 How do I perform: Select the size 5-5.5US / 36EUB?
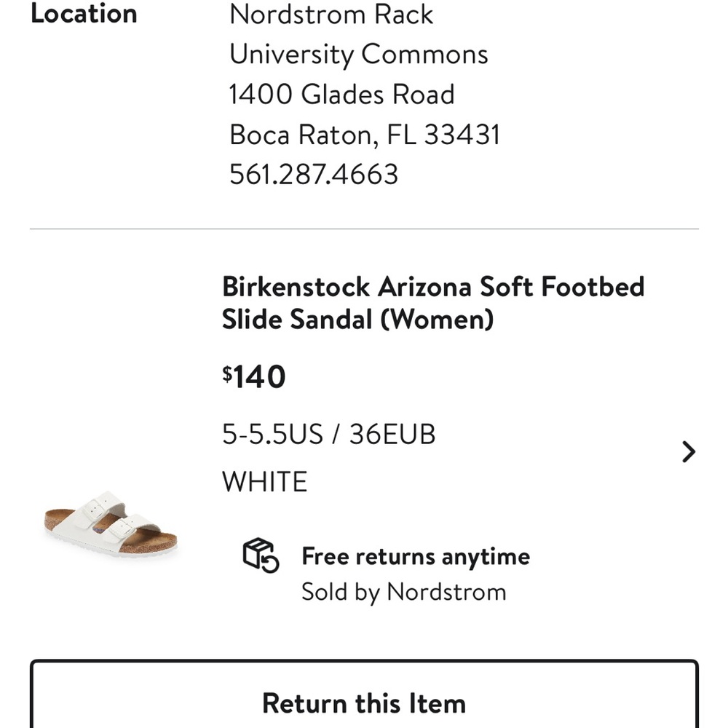point(329,434)
